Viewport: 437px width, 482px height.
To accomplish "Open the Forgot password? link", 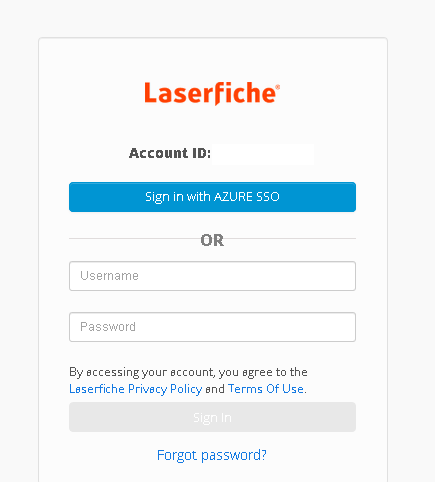I will coord(212,455).
